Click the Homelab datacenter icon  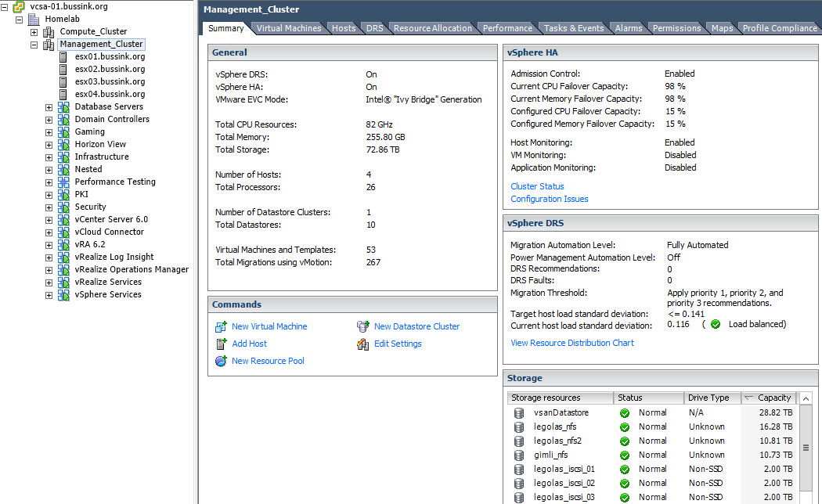pos(34,20)
